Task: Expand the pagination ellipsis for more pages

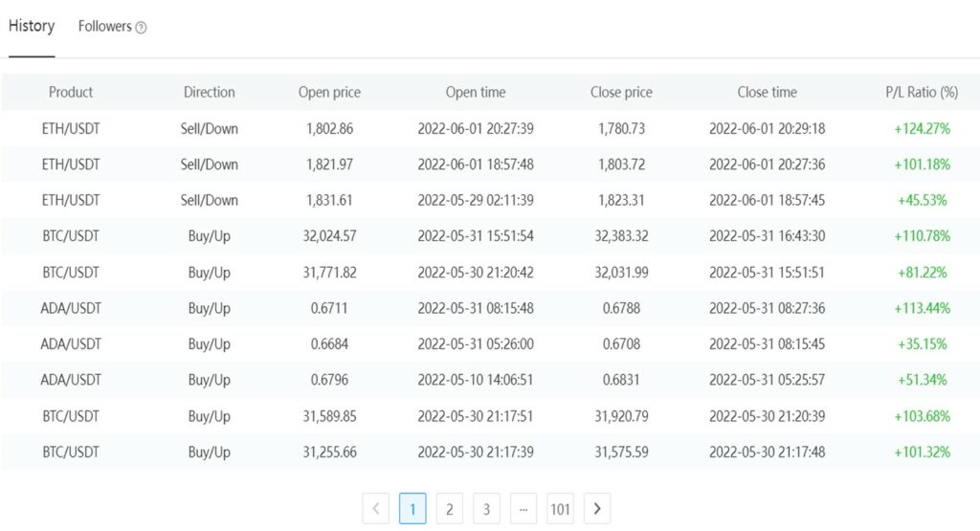Action: click(523, 509)
